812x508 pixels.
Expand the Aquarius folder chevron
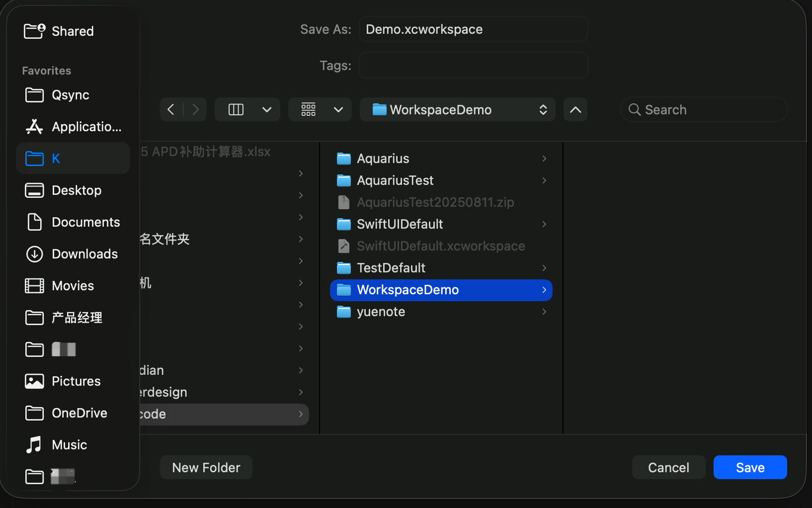544,159
